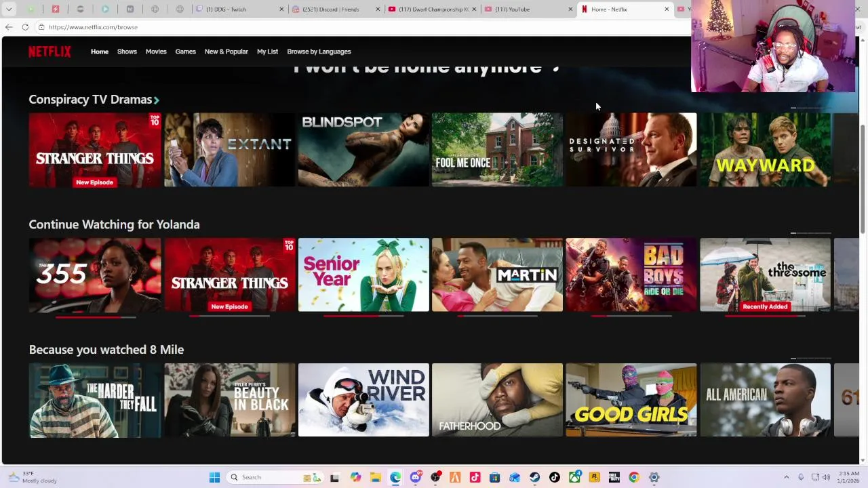Open My List page
The height and width of the screenshot is (488, 868).
267,52
